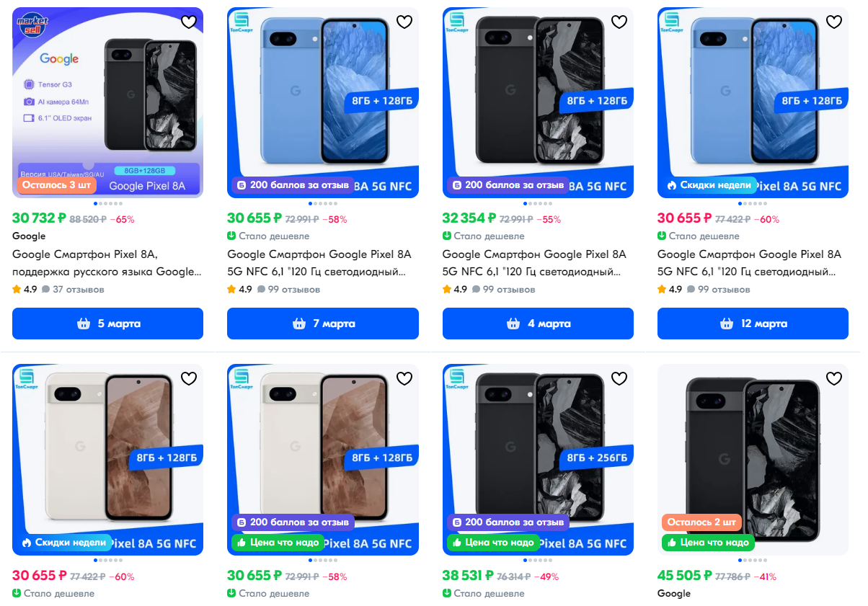The height and width of the screenshot is (606, 868).
Task: Click Цена что надо badge on 45 505 ₽ phone
Action: (x=708, y=543)
